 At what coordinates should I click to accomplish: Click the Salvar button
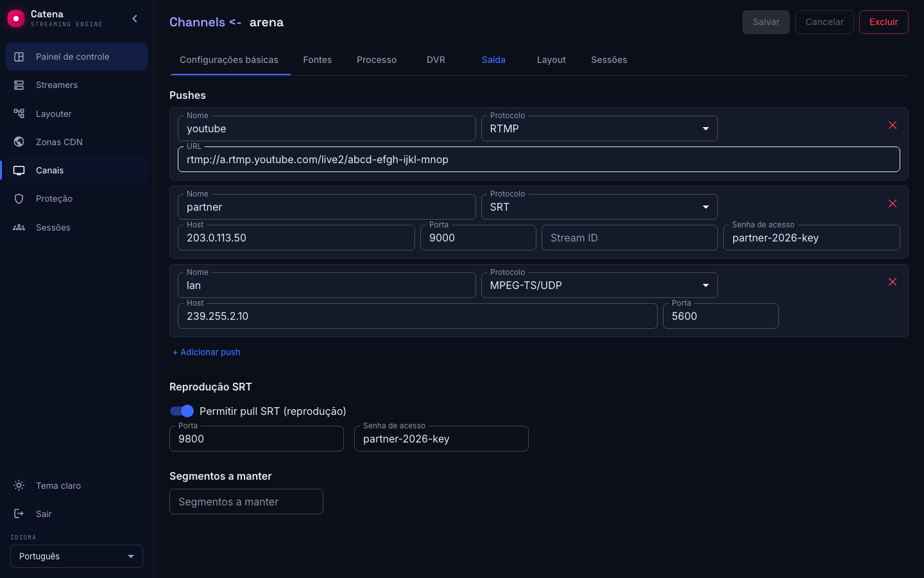766,22
